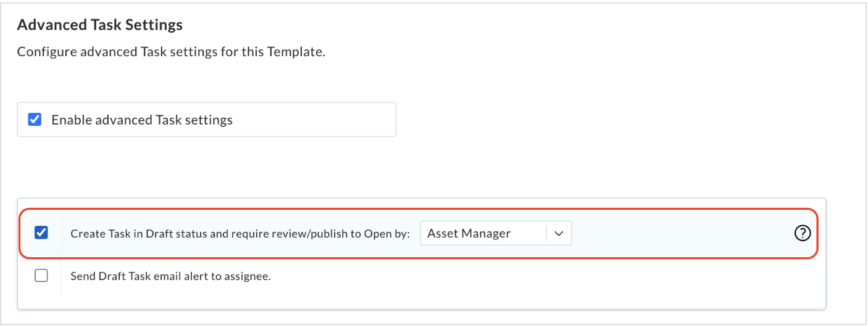Click 'Send Draft Task email alert to assignee' text
Screen dimensions: 868x327
click(171, 276)
